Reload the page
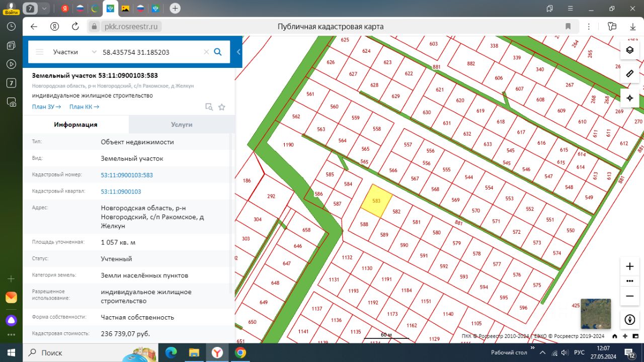The image size is (644, 362). point(75,27)
